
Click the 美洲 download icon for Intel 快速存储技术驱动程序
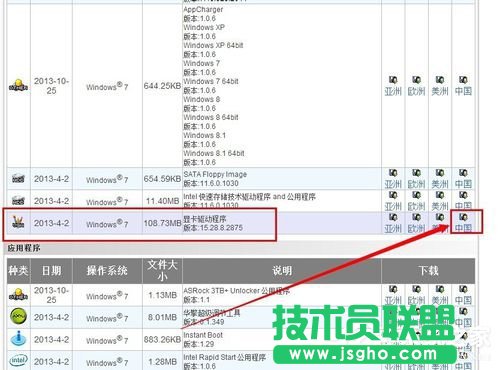[x=440, y=195]
